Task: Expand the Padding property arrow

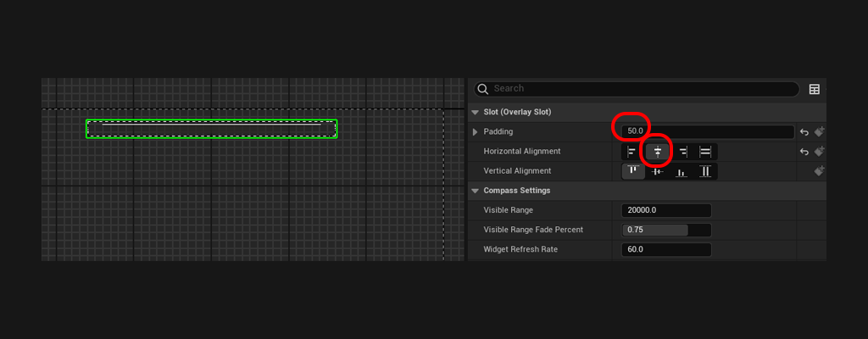Action: pos(475,132)
